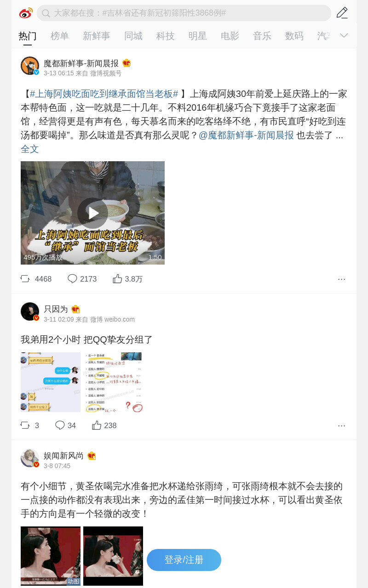
Task: Expand the channel category list chevron
Action: click(344, 35)
